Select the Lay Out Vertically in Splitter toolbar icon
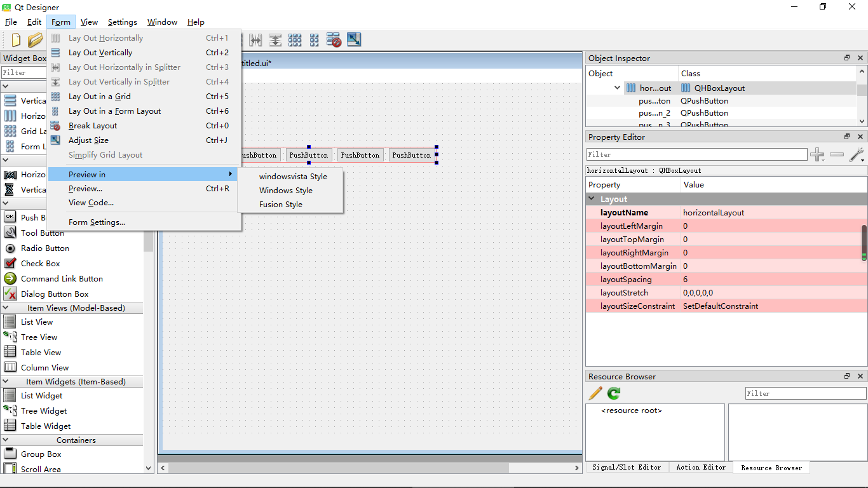The image size is (868, 488). pos(275,39)
